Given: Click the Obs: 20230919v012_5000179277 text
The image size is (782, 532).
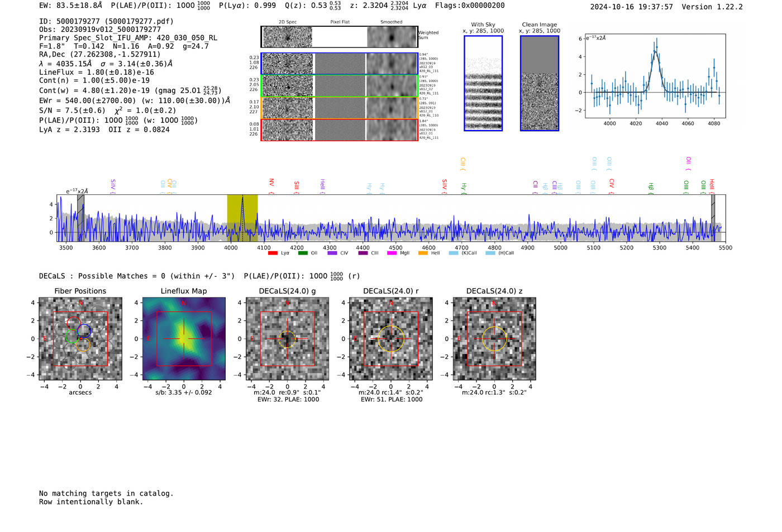Looking at the screenshot, I should pos(100,30).
